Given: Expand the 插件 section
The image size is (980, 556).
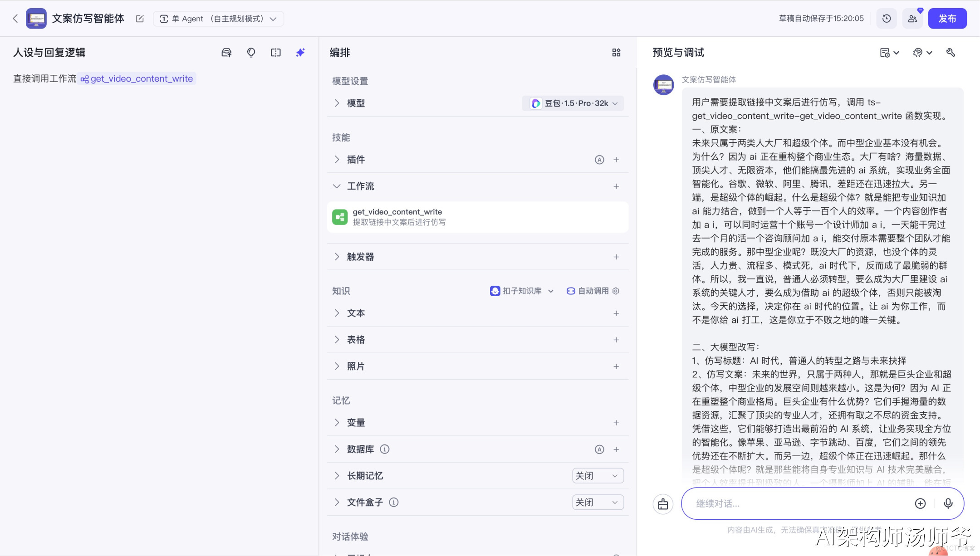Looking at the screenshot, I should [337, 160].
